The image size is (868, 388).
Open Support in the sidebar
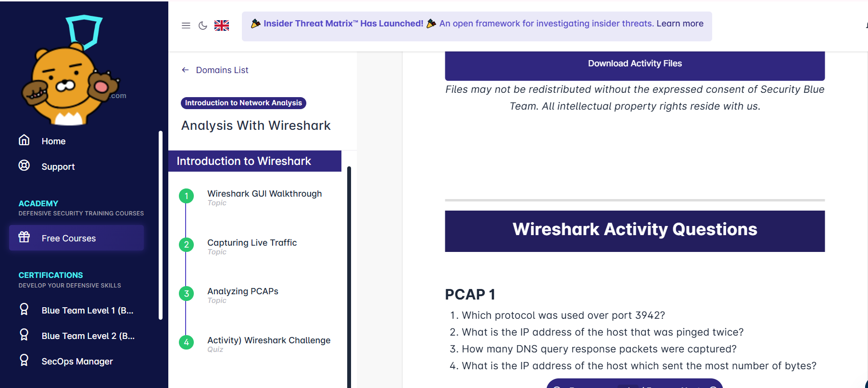(x=58, y=167)
